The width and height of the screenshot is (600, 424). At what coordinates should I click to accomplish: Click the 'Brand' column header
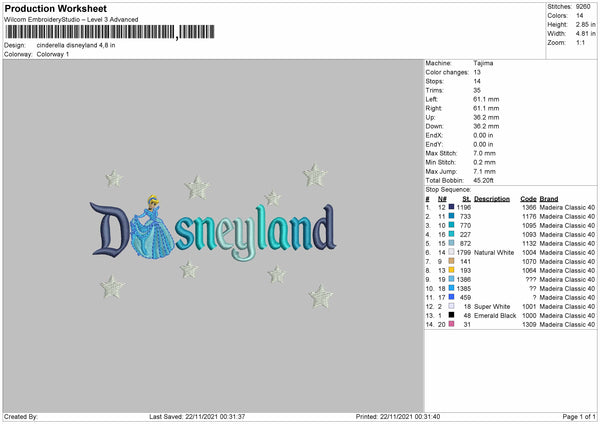549,199
